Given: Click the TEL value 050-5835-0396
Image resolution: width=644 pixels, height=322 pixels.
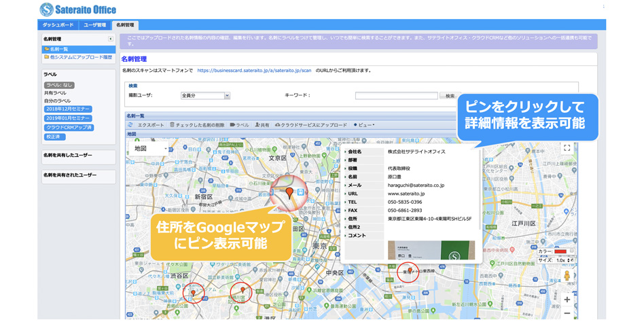Looking at the screenshot, I should pyautogui.click(x=405, y=202).
